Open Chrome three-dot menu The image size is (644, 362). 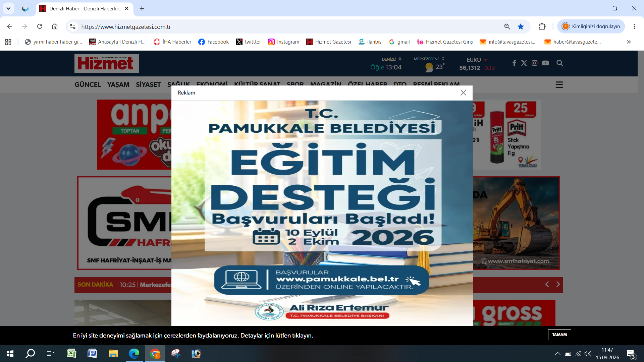click(x=634, y=26)
